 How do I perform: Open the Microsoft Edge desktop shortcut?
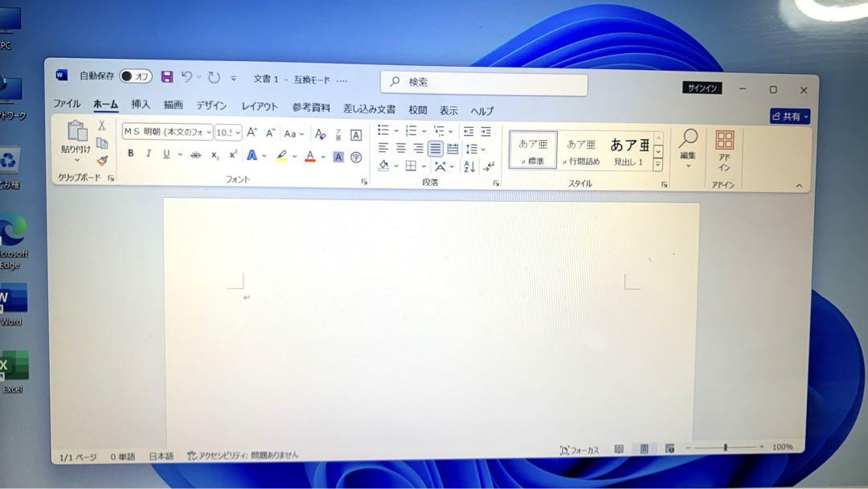(14, 231)
